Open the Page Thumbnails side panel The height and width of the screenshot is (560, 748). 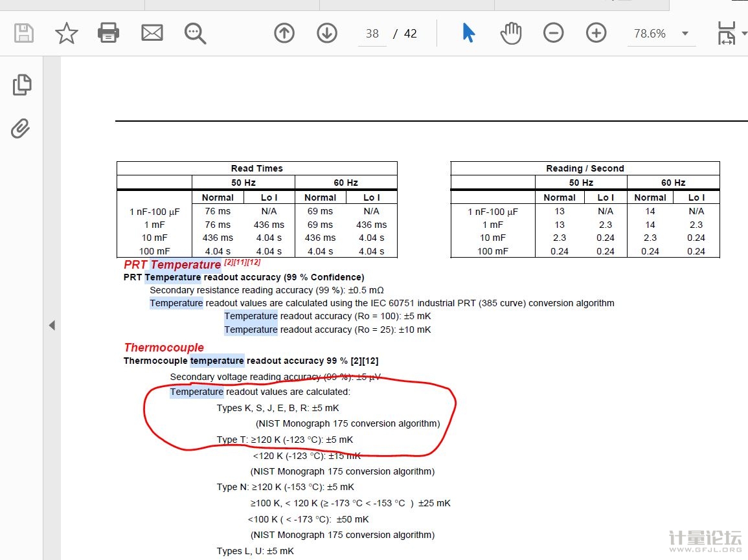pos(22,85)
